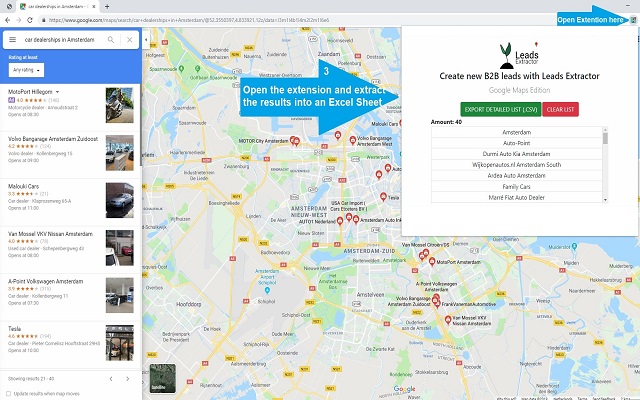This screenshot has height=400, width=640.
Task: Click Volvo Bangarage Amsterdam West map pin
Action: tap(353, 140)
